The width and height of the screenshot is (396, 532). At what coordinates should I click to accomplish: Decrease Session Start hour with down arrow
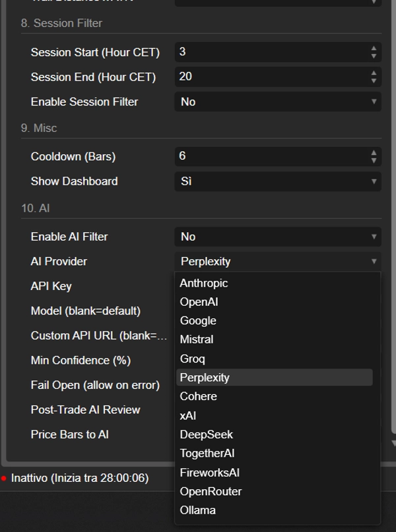coord(374,56)
